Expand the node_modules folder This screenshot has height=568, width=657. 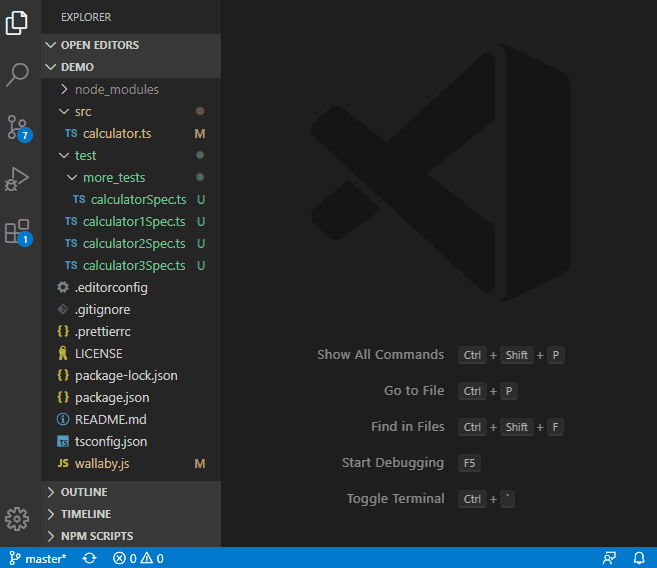116,89
